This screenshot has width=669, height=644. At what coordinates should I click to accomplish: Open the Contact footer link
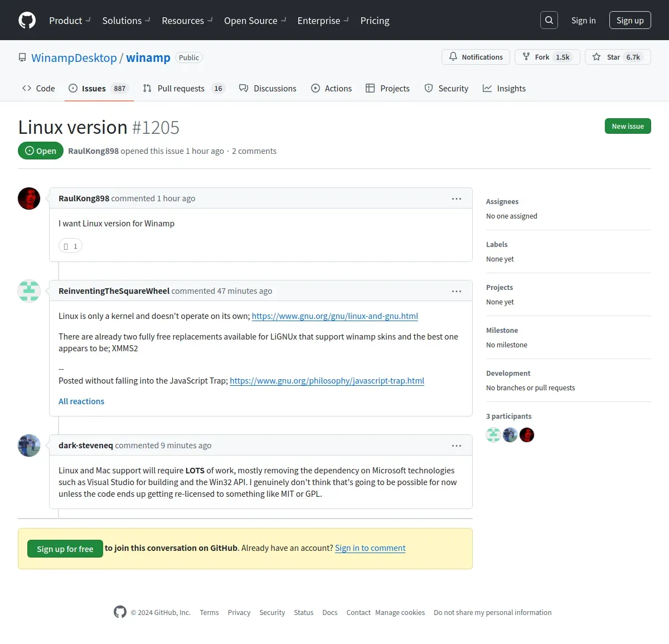[x=358, y=612]
